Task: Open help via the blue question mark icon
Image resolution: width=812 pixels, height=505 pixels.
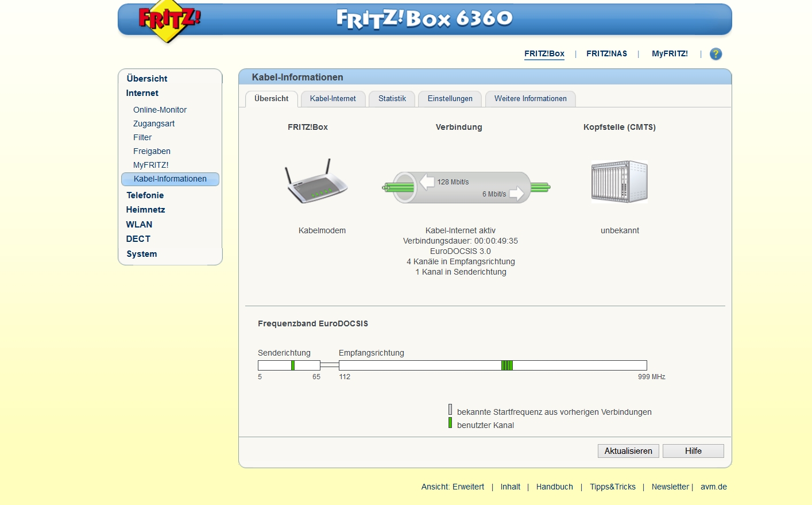Action: (716, 54)
